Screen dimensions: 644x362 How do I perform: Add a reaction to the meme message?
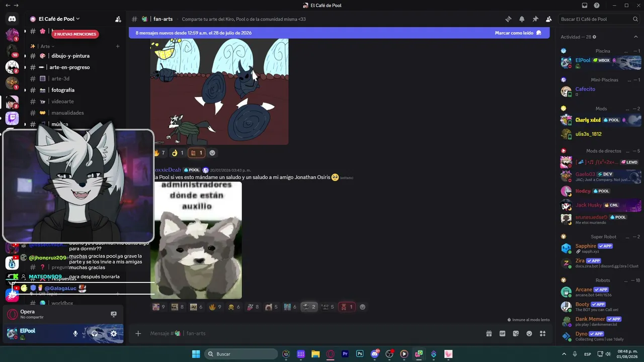click(x=362, y=307)
